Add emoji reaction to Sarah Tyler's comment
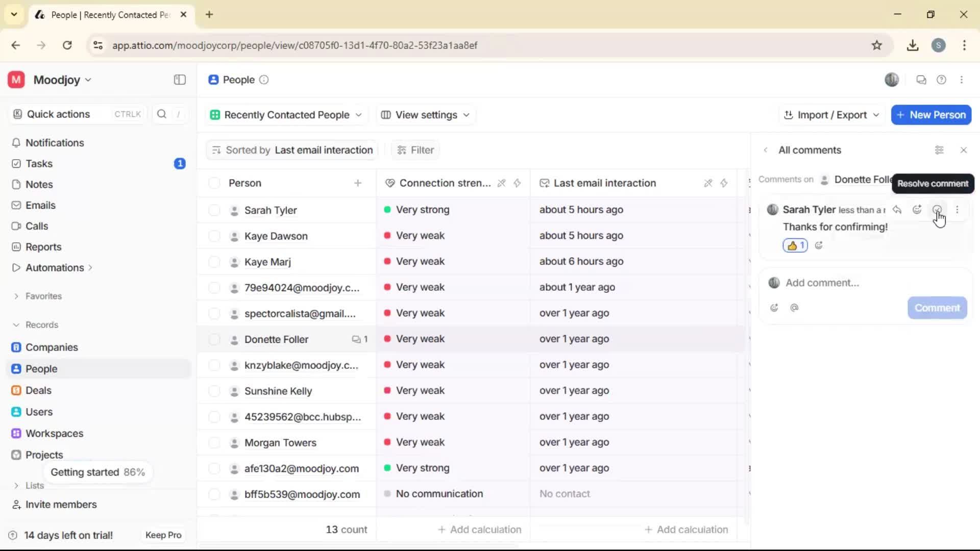This screenshot has height=551, width=980. click(x=917, y=209)
